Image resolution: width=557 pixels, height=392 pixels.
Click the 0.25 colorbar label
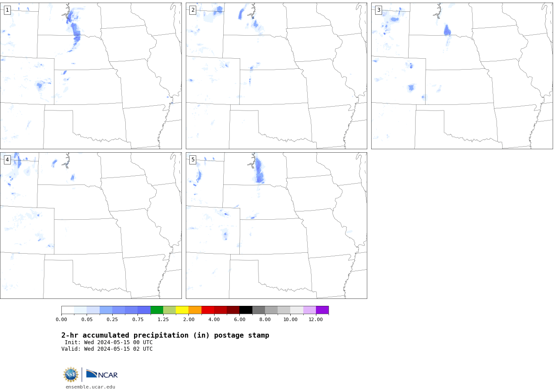112,320
